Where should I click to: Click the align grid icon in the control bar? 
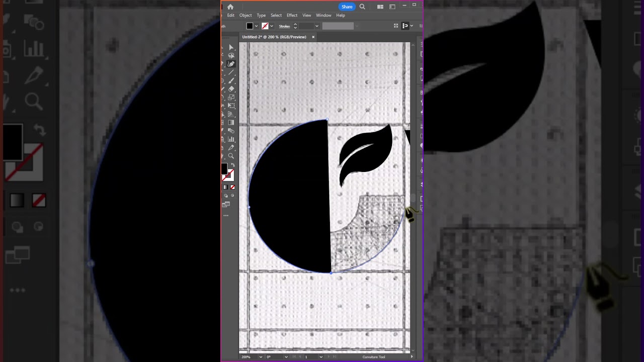click(x=396, y=26)
